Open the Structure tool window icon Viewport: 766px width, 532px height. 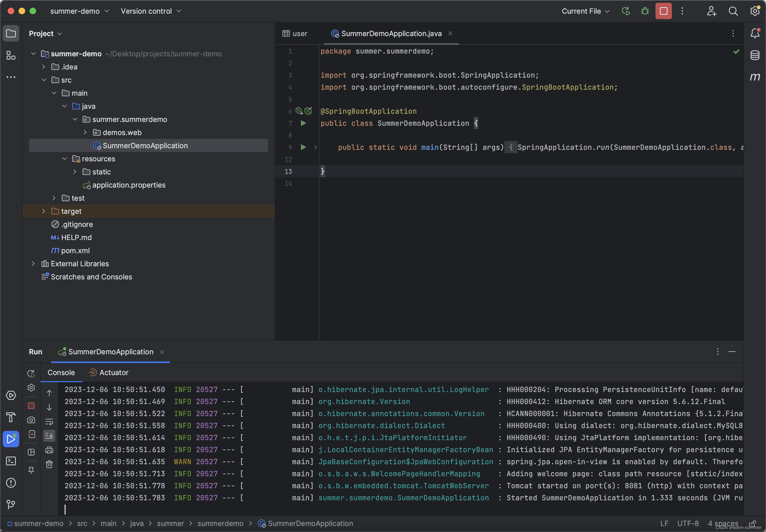pyautogui.click(x=11, y=55)
